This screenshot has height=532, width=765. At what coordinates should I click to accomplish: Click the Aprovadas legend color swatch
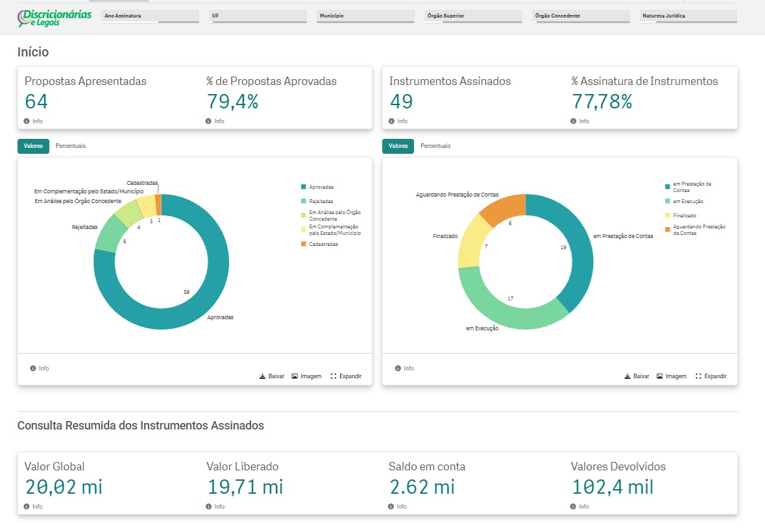[x=304, y=187]
